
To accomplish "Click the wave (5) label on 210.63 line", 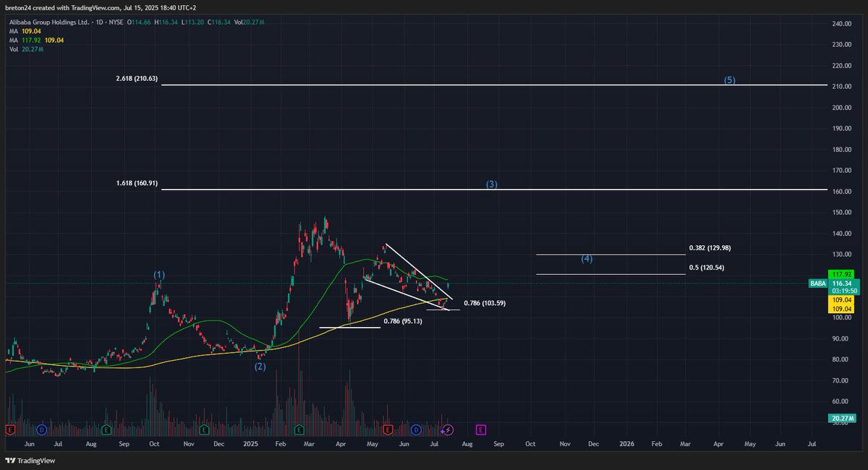I will [730, 80].
